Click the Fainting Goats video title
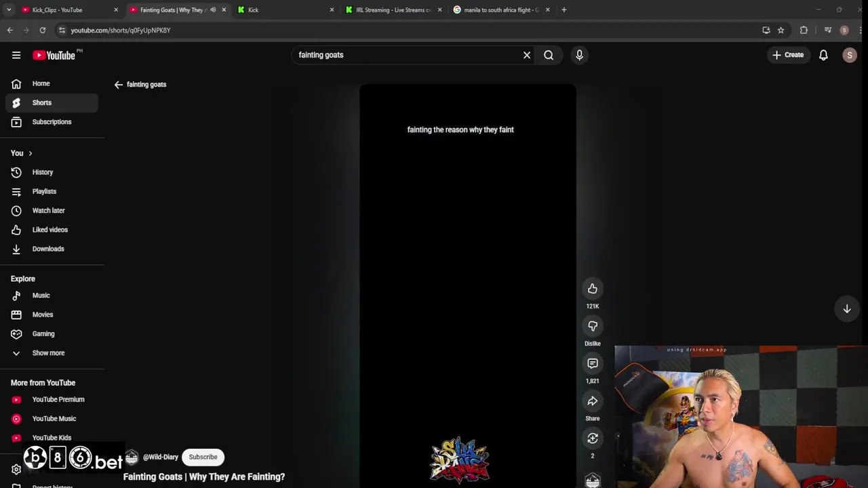Image resolution: width=868 pixels, height=488 pixels. coord(204,476)
